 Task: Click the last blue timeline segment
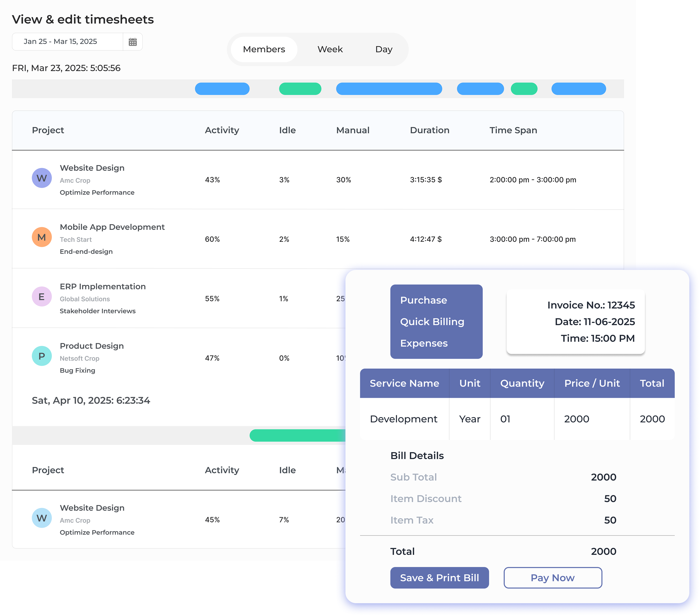coord(579,89)
